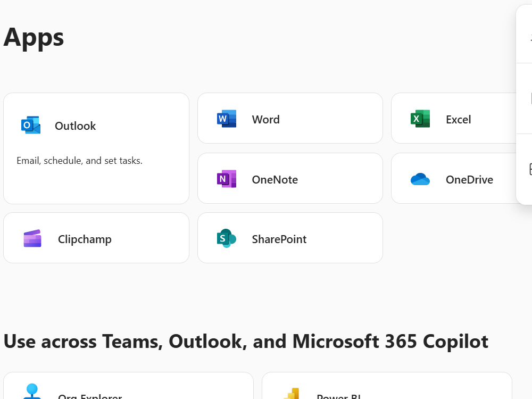Click the Power BI icon
The image size is (532, 399).
pyautogui.click(x=292, y=393)
